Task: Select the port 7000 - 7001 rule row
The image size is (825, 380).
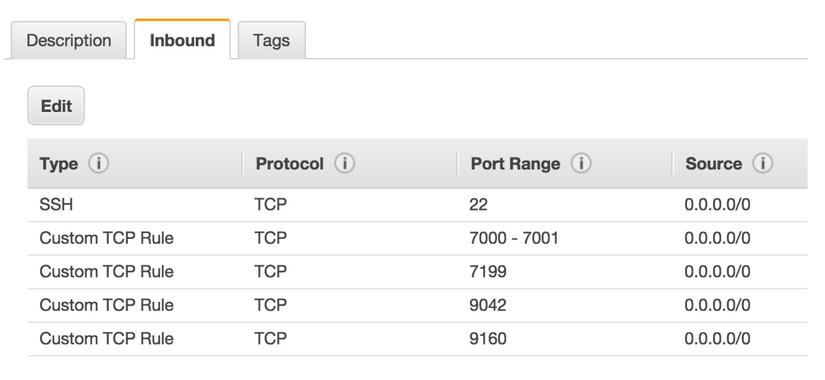Action: (x=417, y=238)
